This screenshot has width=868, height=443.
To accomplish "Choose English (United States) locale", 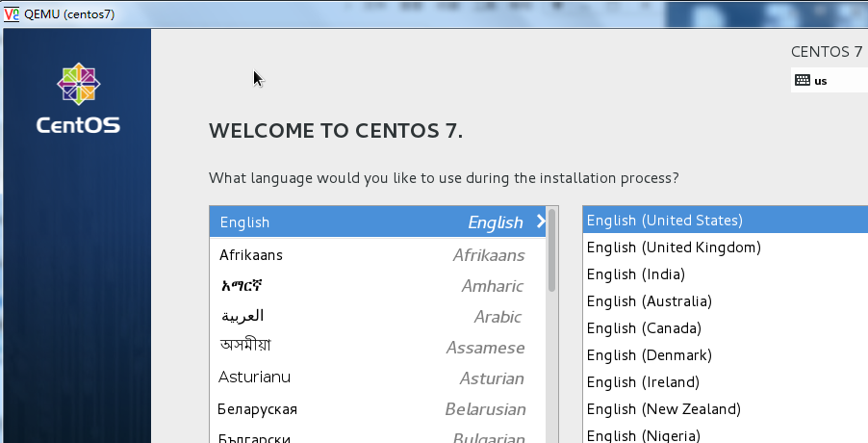I will (726, 221).
